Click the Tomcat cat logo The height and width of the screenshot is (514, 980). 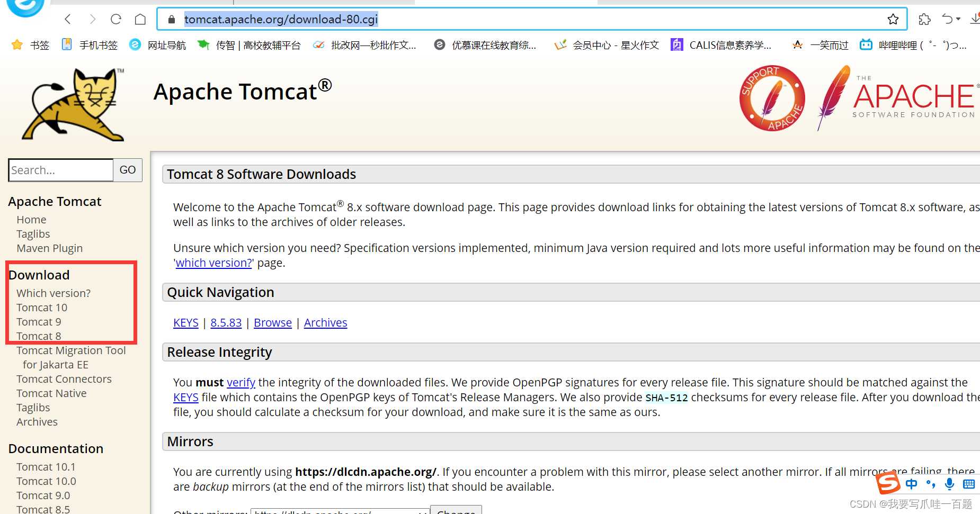pyautogui.click(x=73, y=104)
